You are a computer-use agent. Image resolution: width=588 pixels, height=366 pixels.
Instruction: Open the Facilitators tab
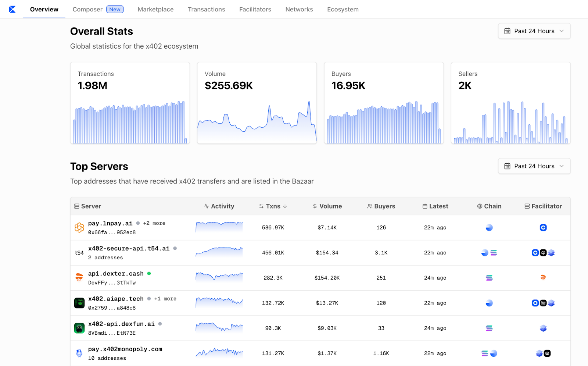pyautogui.click(x=255, y=10)
